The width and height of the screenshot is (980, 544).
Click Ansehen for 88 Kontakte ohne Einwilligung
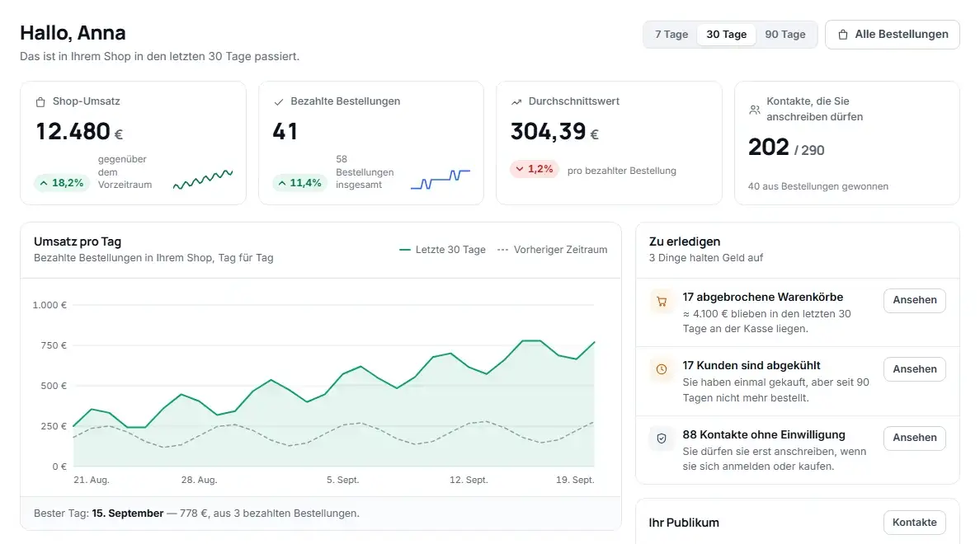(914, 438)
